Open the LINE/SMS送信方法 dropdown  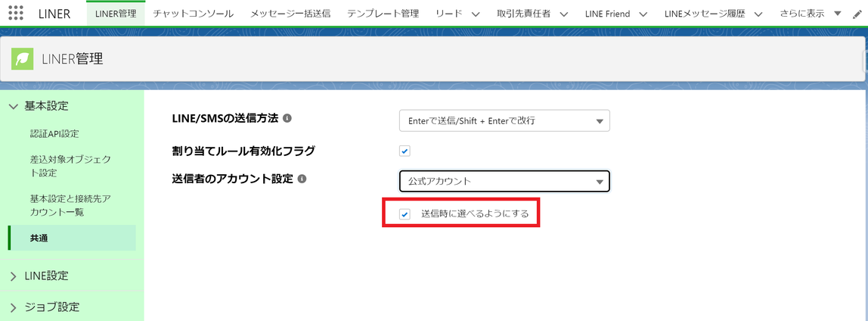tap(504, 121)
